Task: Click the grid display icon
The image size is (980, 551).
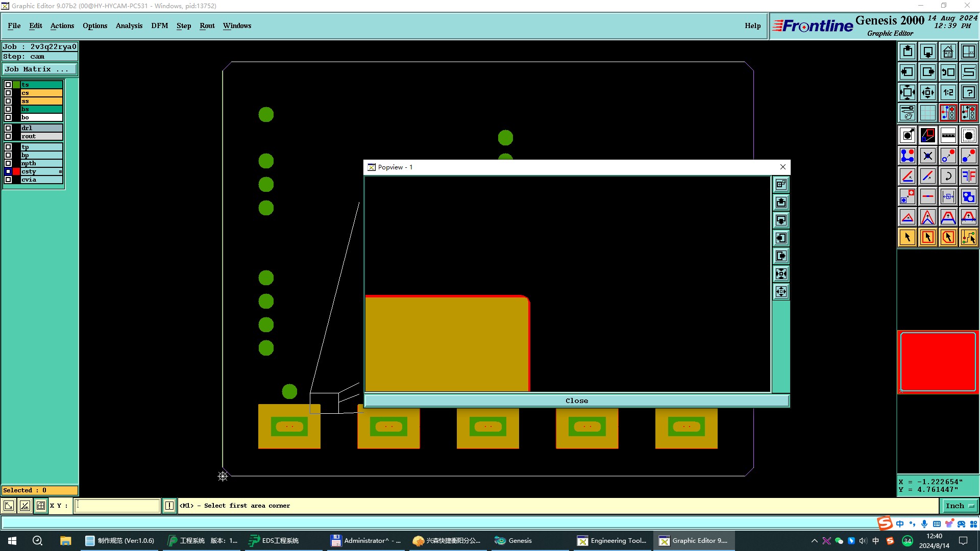Action: pyautogui.click(x=927, y=113)
